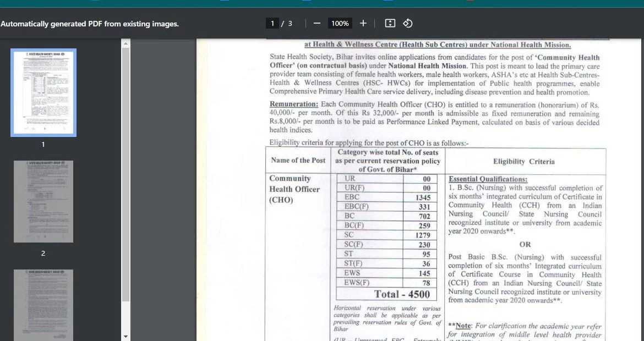Click the 'Essential Qualifications:' heading
This screenshot has height=341, width=644.
tap(488, 179)
